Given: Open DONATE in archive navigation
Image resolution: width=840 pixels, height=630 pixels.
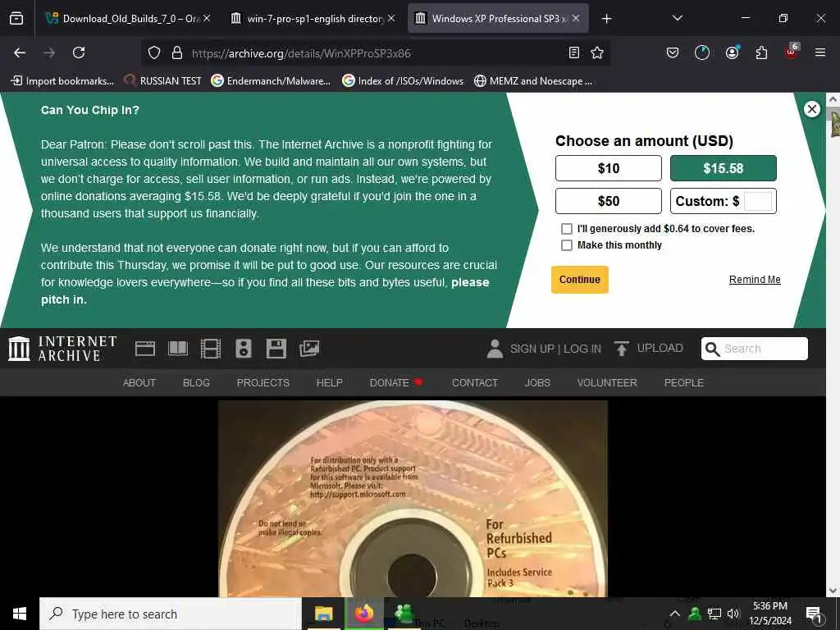Looking at the screenshot, I should point(396,382).
